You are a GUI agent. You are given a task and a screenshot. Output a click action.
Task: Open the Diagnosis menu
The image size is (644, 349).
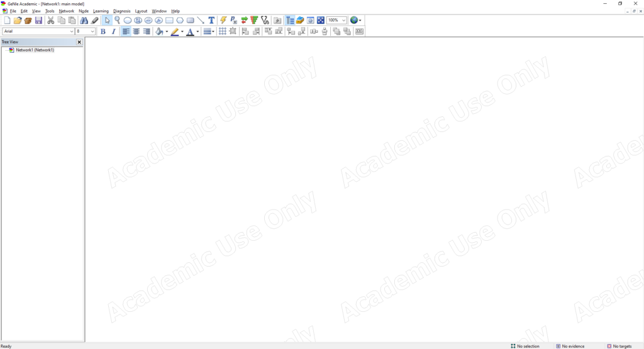coord(122,11)
